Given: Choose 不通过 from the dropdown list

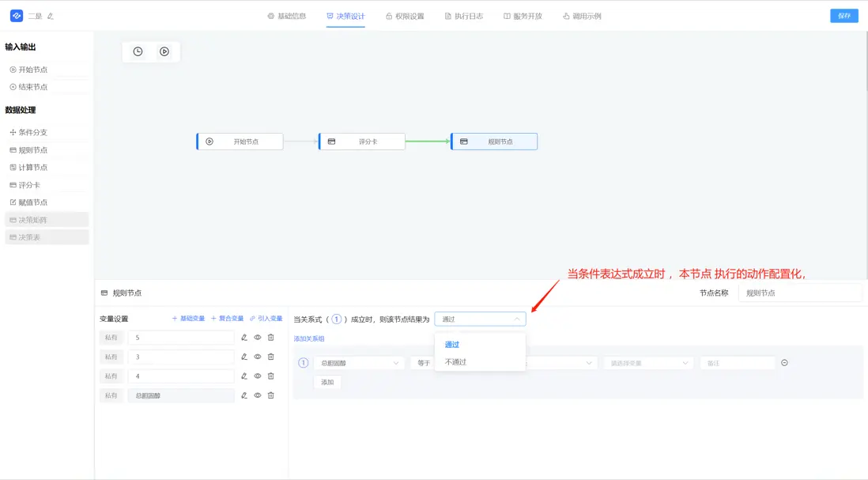Looking at the screenshot, I should pos(480,362).
